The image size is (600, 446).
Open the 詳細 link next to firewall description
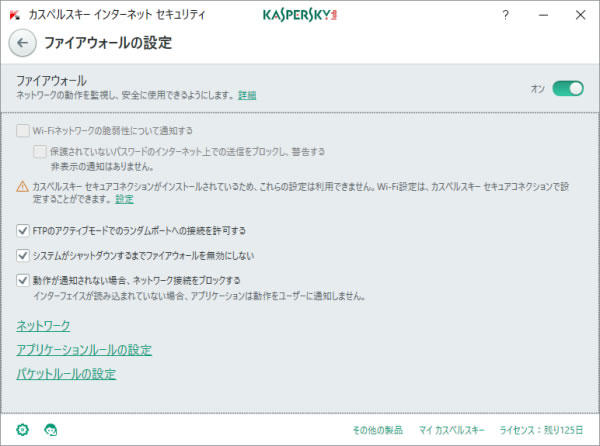tap(247, 95)
